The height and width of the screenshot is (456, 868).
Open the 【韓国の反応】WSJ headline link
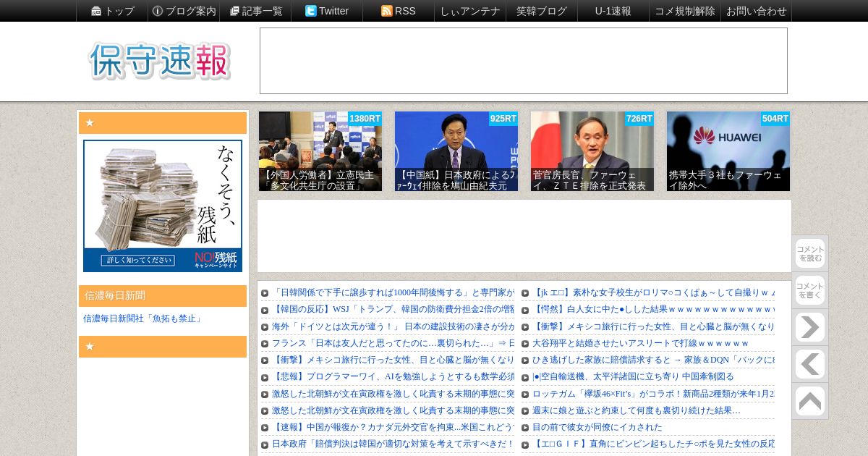click(393, 310)
